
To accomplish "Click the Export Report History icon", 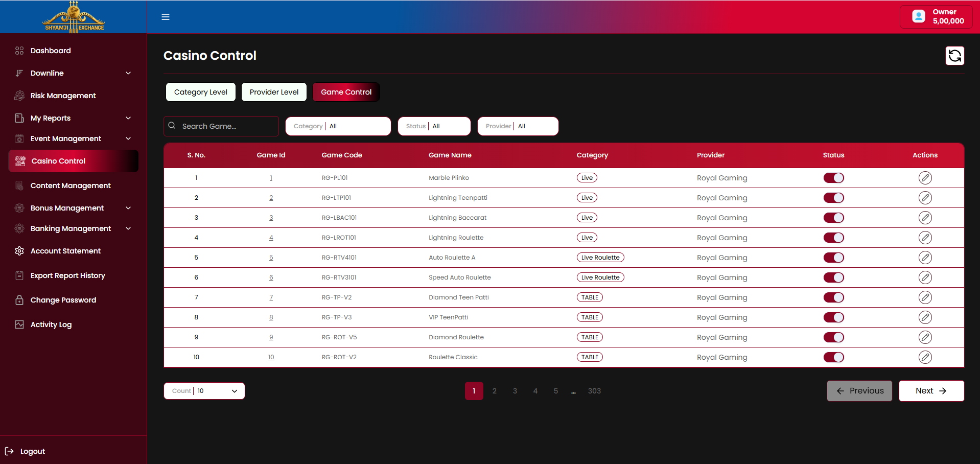I will tap(19, 275).
